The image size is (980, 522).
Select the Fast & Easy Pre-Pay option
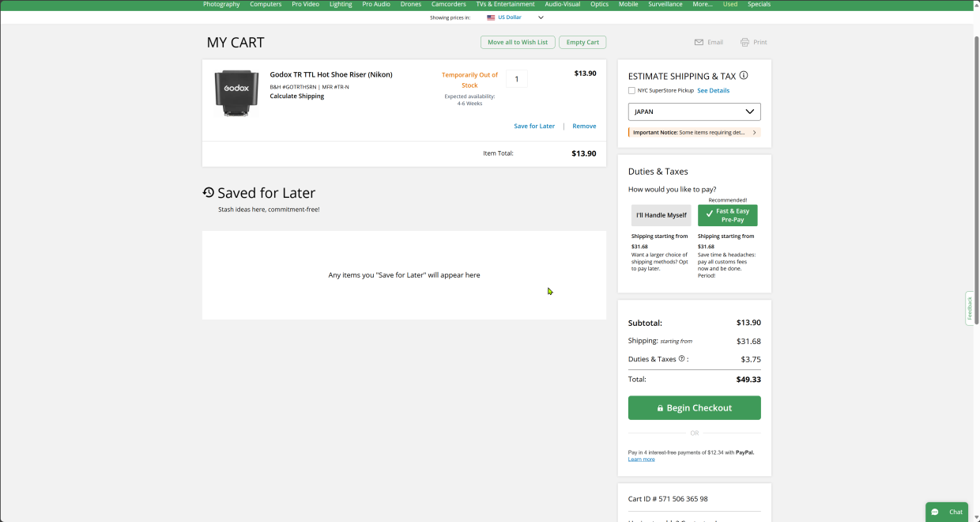727,215
